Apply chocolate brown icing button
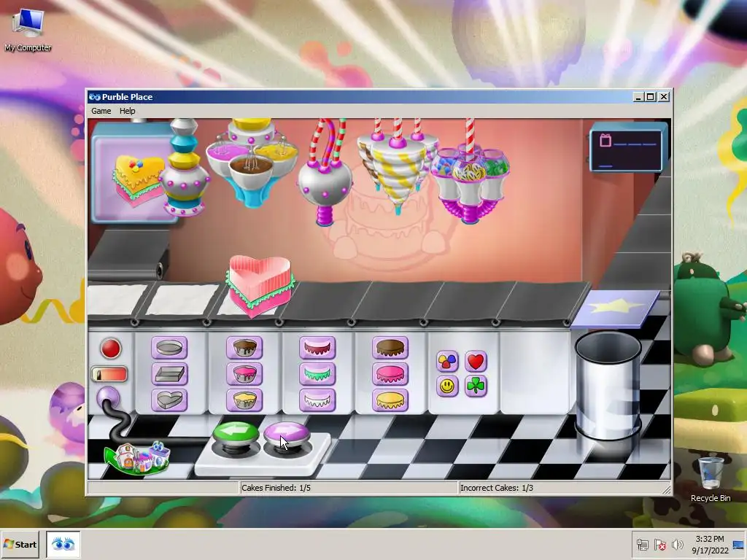 pyautogui.click(x=390, y=348)
